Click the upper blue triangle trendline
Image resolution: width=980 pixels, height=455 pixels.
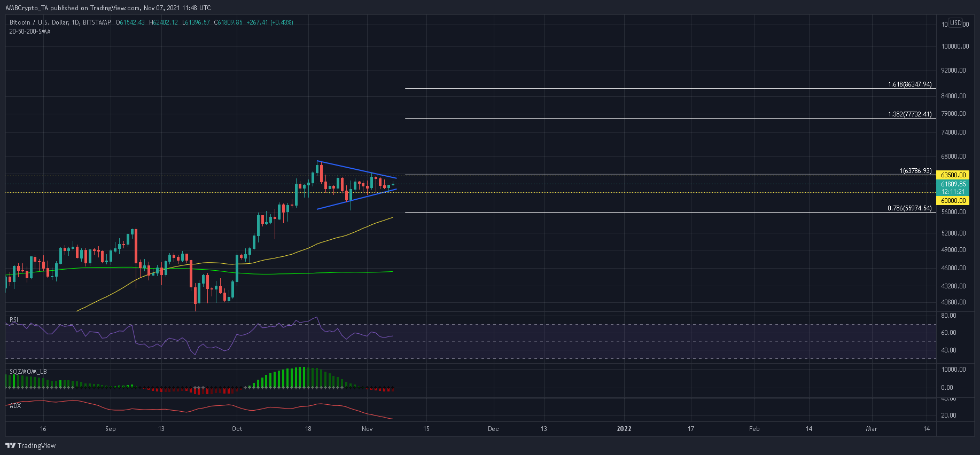pyautogui.click(x=356, y=169)
